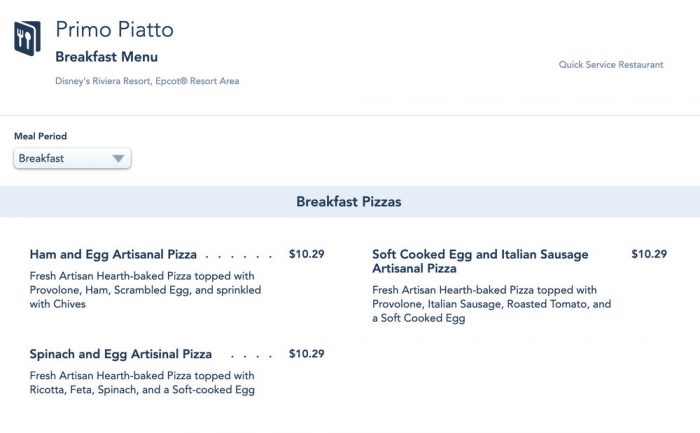Click the Ham and Egg pizza description
Image resolution: width=700 pixels, height=433 pixels.
pos(145,290)
